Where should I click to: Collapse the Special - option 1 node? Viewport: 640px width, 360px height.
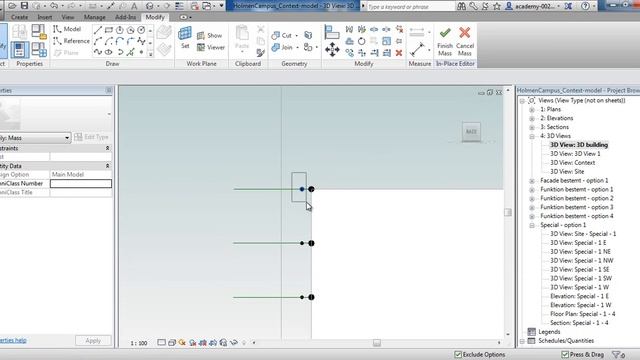(x=532, y=225)
